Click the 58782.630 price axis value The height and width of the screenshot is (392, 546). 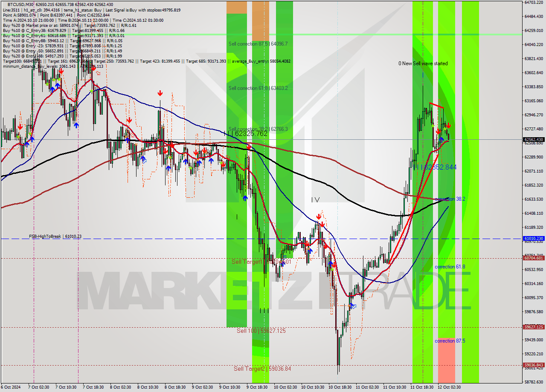click(x=534, y=382)
